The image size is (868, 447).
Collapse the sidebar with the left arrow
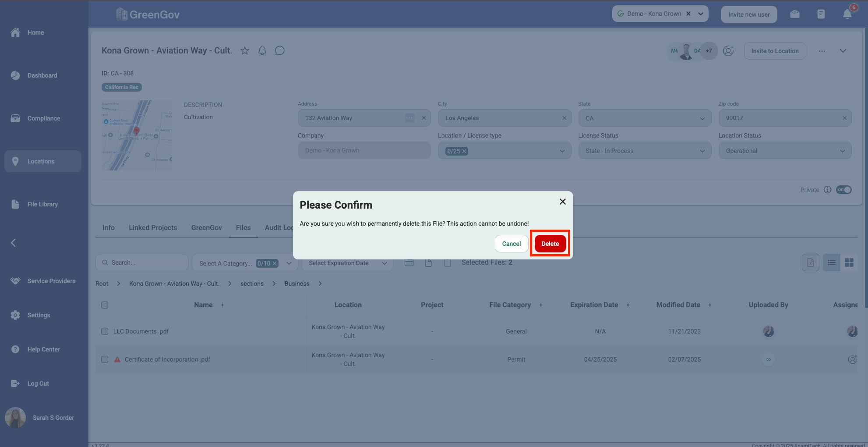coord(14,243)
